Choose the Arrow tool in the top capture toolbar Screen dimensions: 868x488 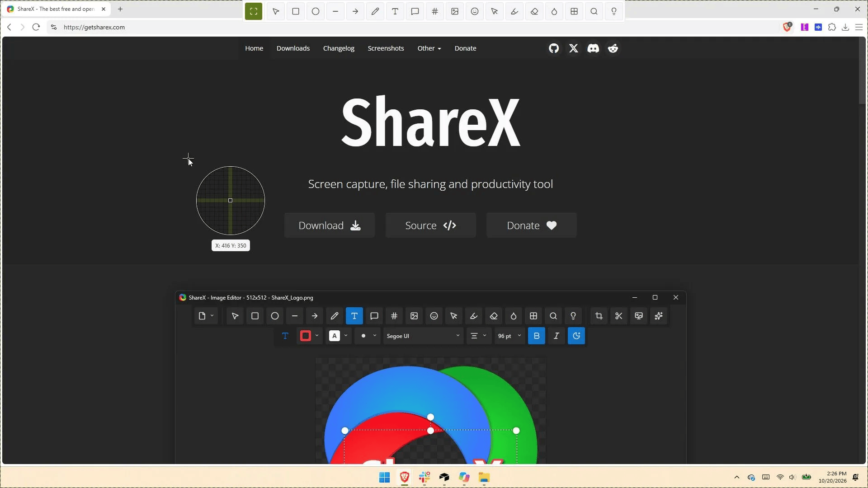355,12
